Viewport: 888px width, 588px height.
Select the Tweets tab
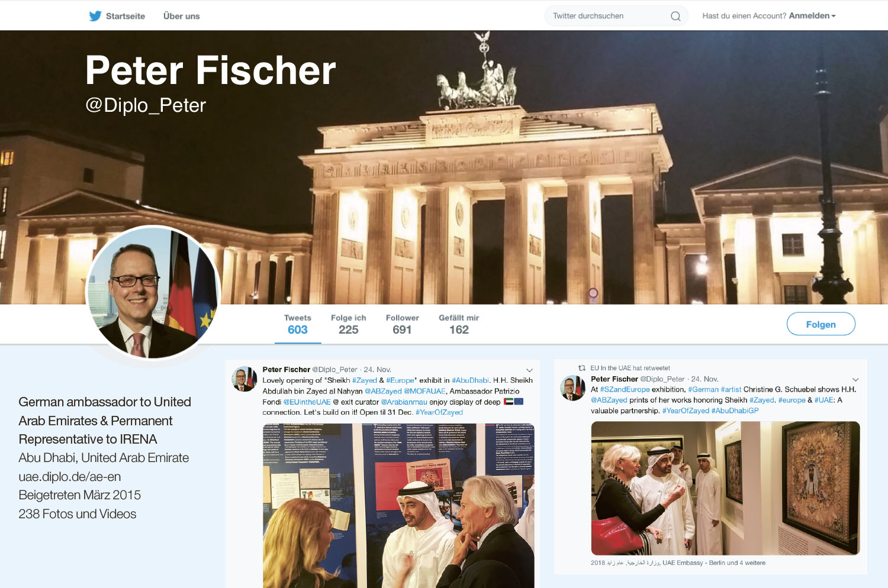298,324
